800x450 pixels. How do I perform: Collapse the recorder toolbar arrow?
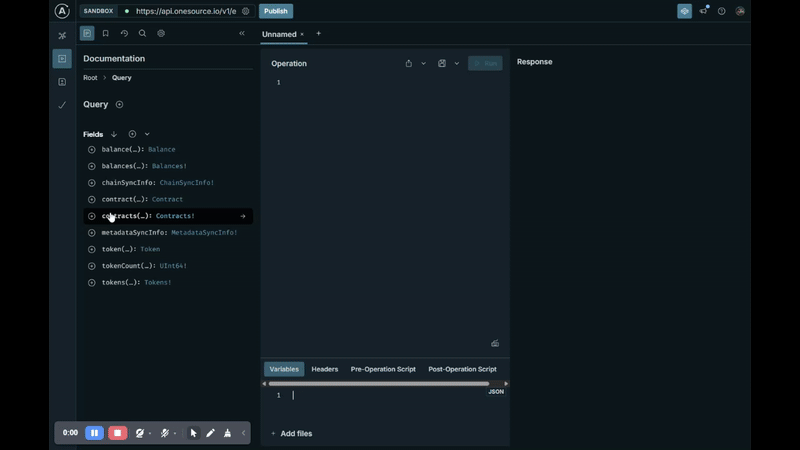243,433
